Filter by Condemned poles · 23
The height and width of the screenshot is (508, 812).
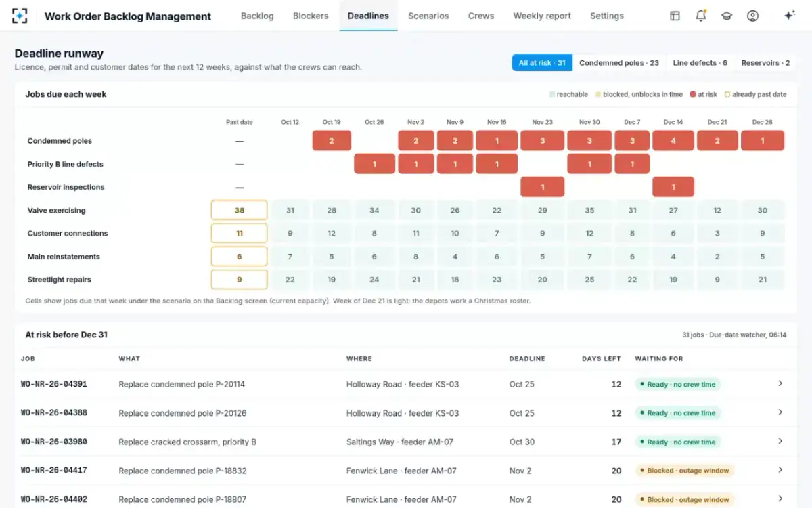pyautogui.click(x=619, y=63)
